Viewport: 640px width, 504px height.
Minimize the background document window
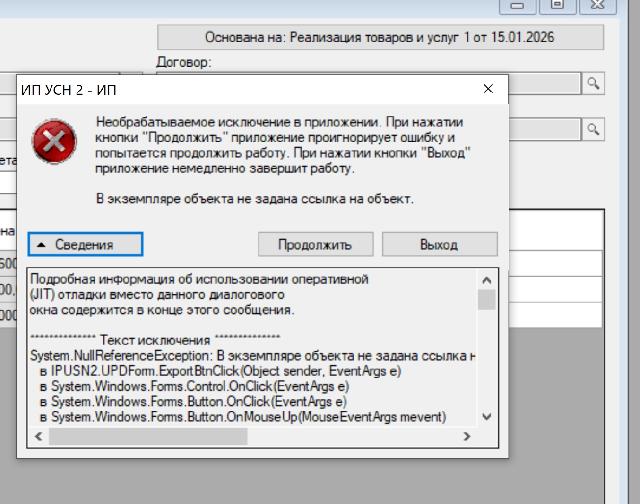click(519, 5)
